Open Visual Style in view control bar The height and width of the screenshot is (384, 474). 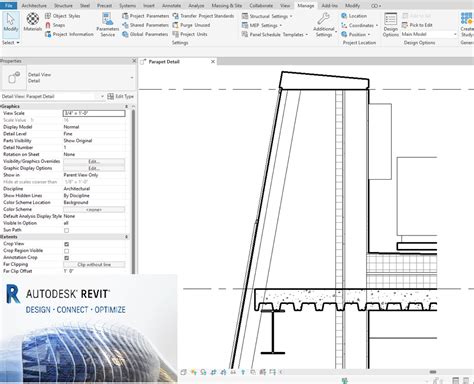[x=183, y=372]
